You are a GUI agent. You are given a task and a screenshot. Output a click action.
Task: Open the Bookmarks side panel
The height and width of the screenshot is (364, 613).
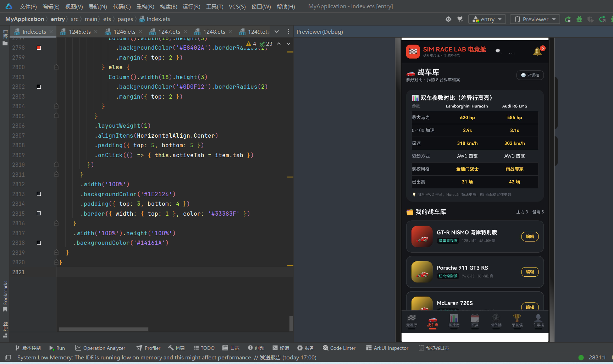(x=5, y=296)
